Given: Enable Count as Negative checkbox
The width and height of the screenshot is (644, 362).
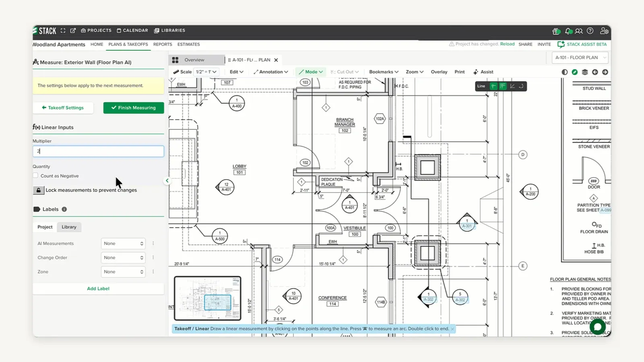Looking at the screenshot, I should coord(35,175).
